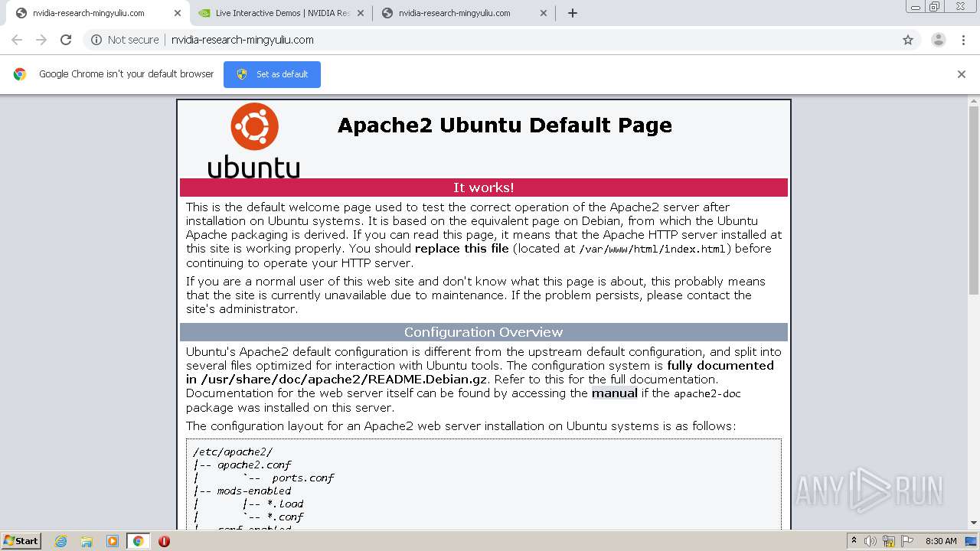Click the apache2-doc package name text
The image size is (980, 551).
(707, 394)
